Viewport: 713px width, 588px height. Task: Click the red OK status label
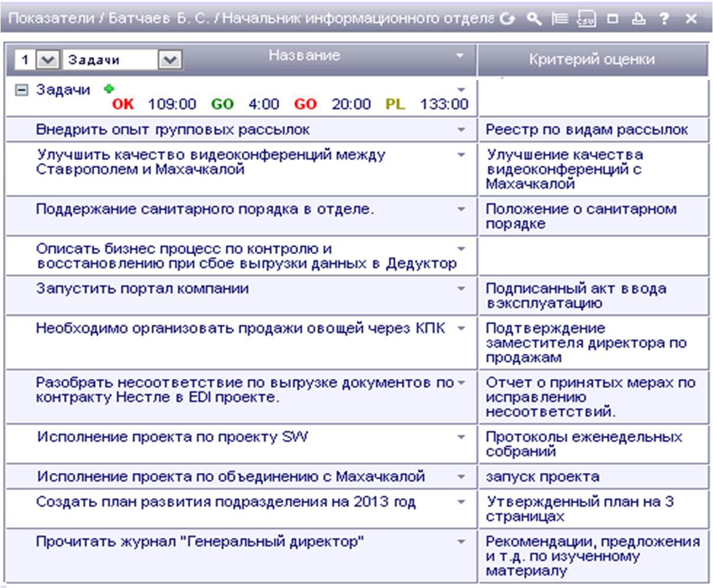point(123,104)
